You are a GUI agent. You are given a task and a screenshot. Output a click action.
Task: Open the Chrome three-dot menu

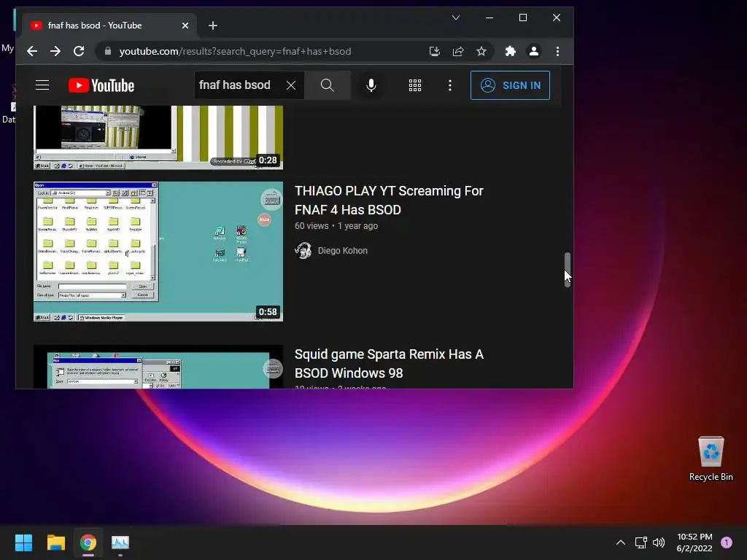pos(557,52)
